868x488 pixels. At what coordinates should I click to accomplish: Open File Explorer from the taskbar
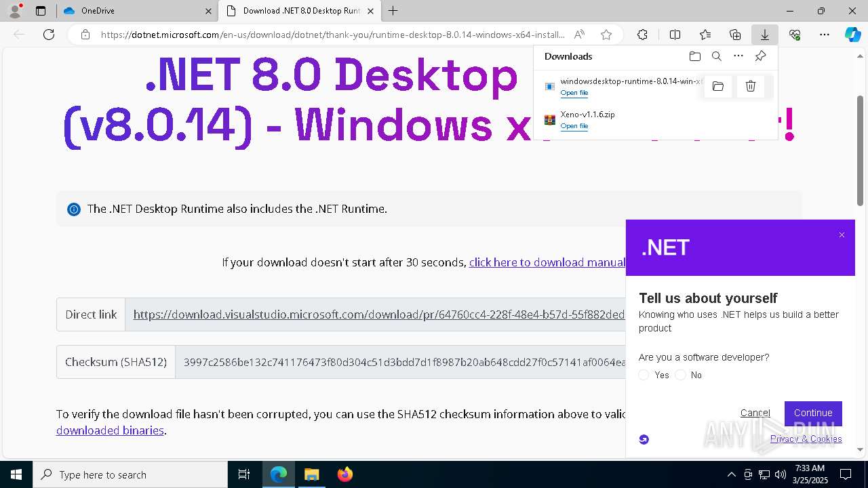coord(311,474)
